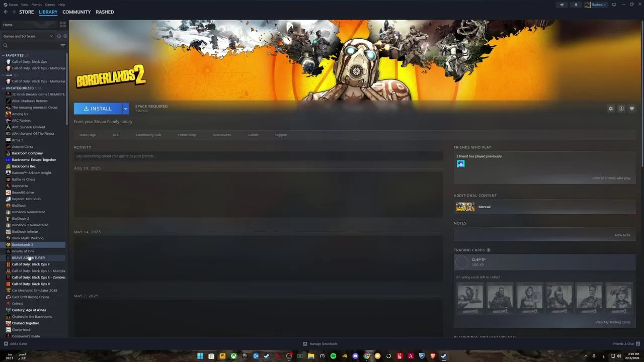The height and width of the screenshot is (362, 644).
Task: Open friend avatar under Friends Who Play
Action: pyautogui.click(x=461, y=164)
